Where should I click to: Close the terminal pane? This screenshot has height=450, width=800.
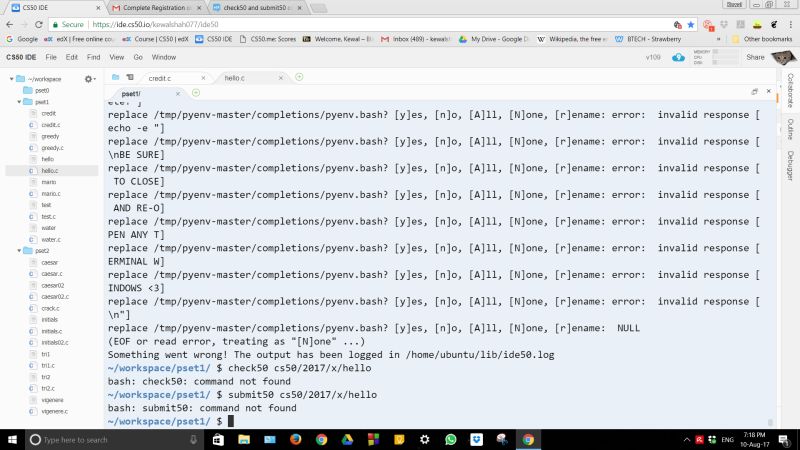pos(769,91)
